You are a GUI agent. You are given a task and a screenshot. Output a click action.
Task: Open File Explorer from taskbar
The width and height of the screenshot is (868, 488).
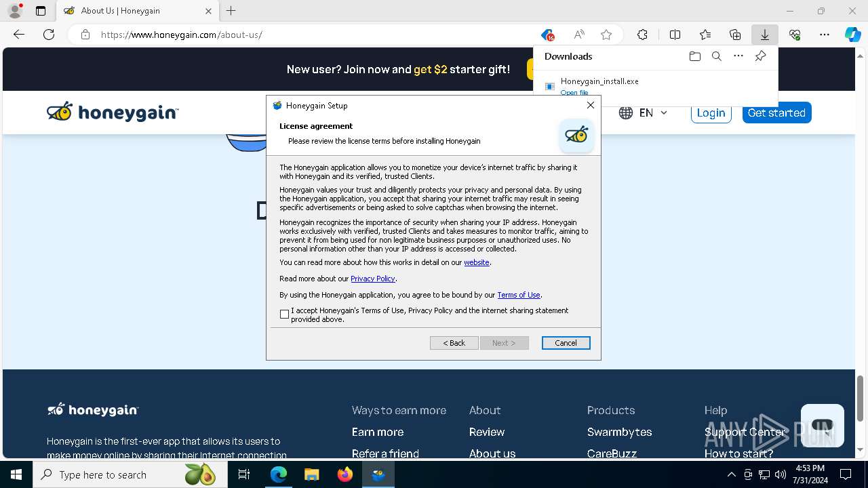(312, 474)
